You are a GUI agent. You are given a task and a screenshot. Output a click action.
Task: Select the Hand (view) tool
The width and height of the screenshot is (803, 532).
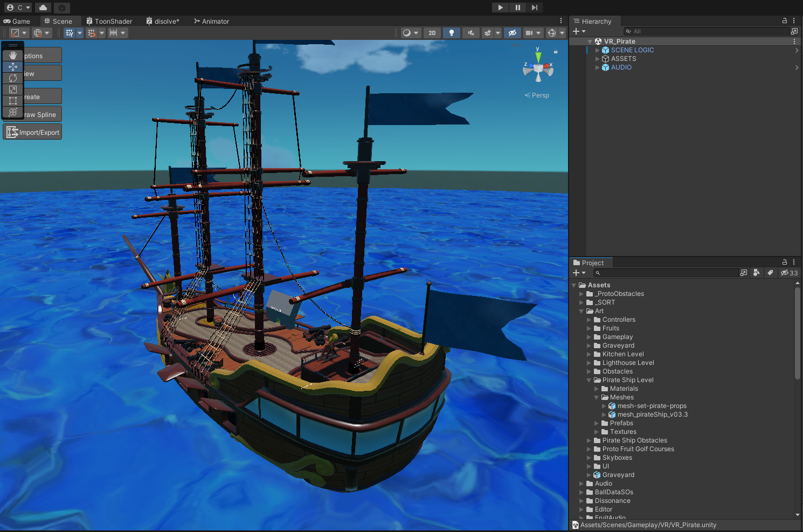(13, 56)
